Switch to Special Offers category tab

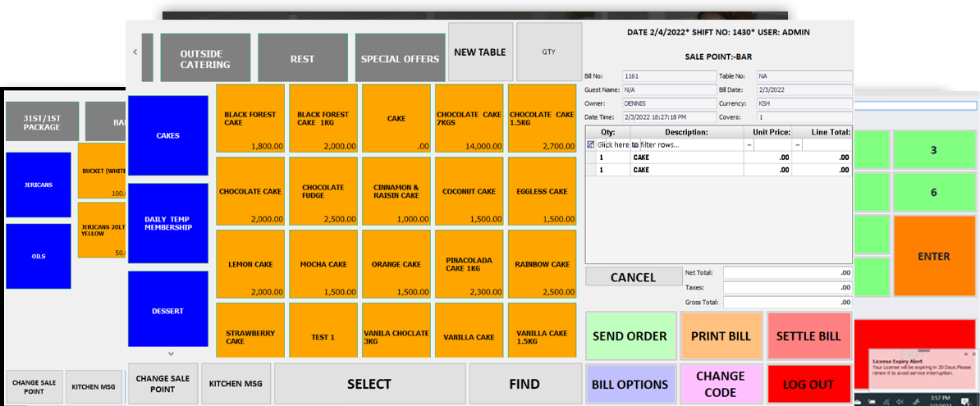[x=400, y=58]
